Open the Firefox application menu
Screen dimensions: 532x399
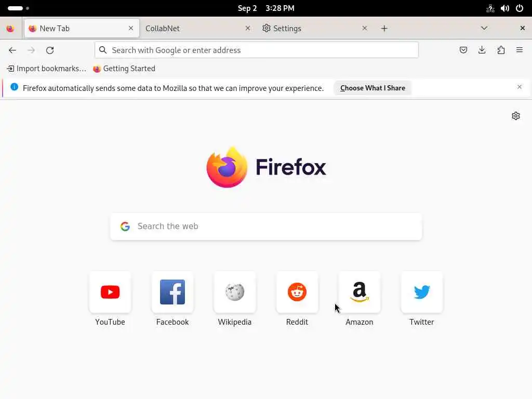pos(520,50)
